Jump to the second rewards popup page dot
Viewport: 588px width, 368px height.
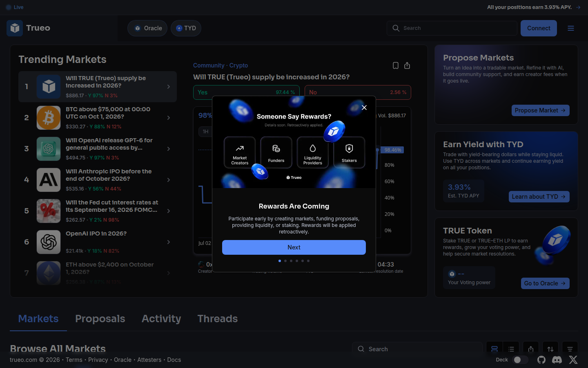tap(285, 261)
